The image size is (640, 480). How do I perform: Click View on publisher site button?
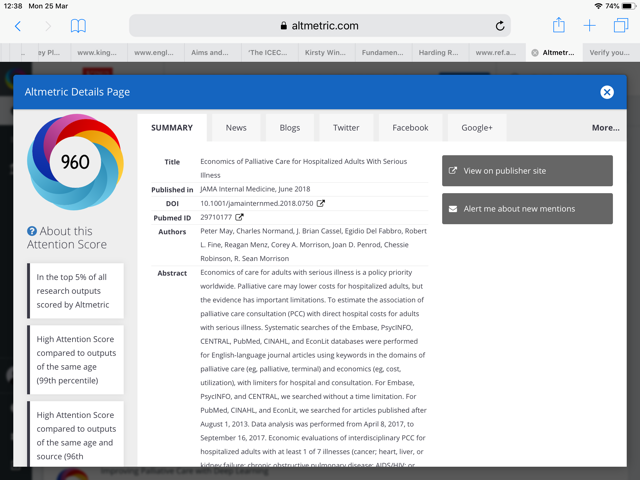pyautogui.click(x=527, y=171)
